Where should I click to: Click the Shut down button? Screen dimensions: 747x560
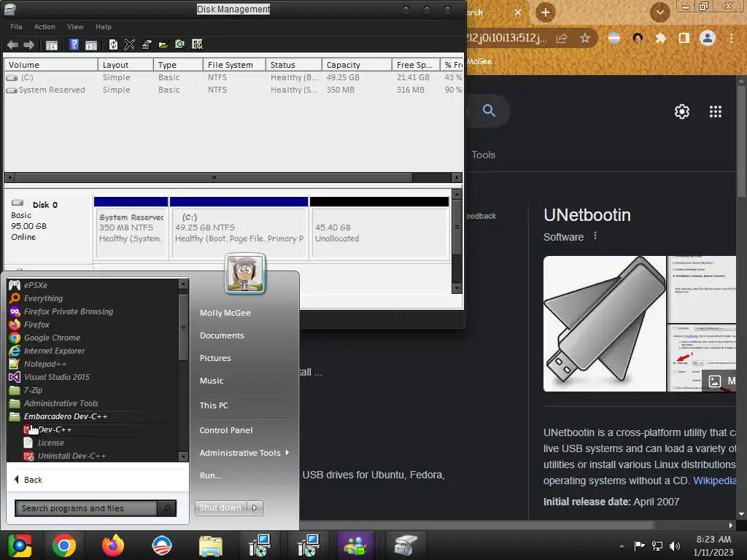pyautogui.click(x=220, y=508)
